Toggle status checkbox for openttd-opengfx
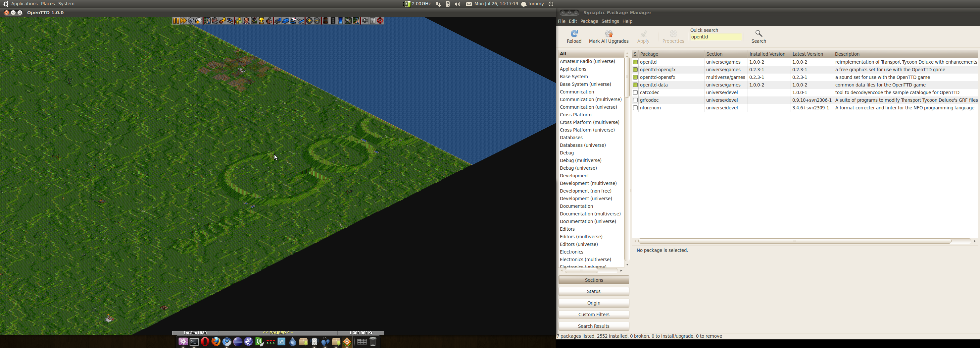This screenshot has height=348, width=980. (635, 70)
